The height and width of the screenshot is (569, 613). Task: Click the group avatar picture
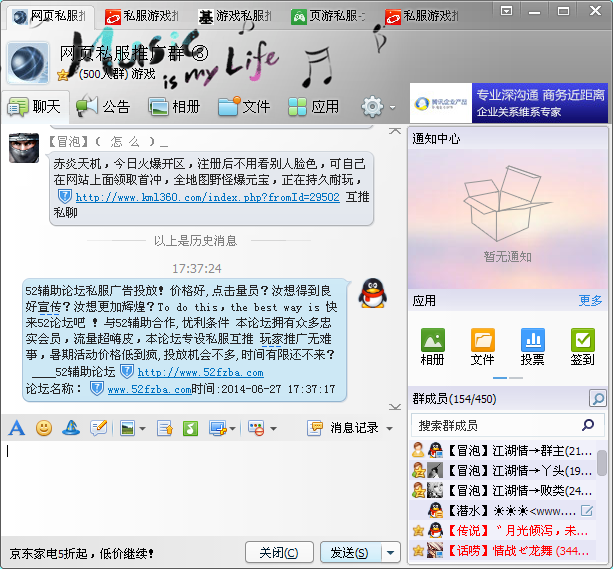[x=29, y=63]
